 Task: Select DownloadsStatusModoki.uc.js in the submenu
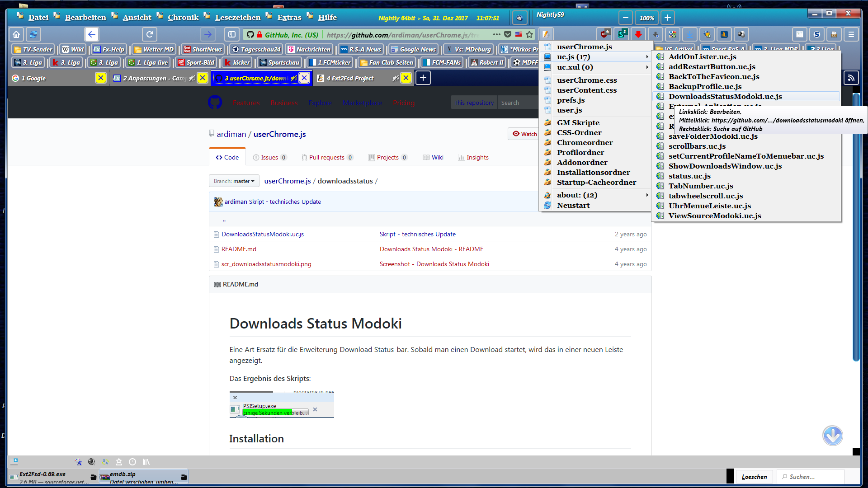(725, 97)
